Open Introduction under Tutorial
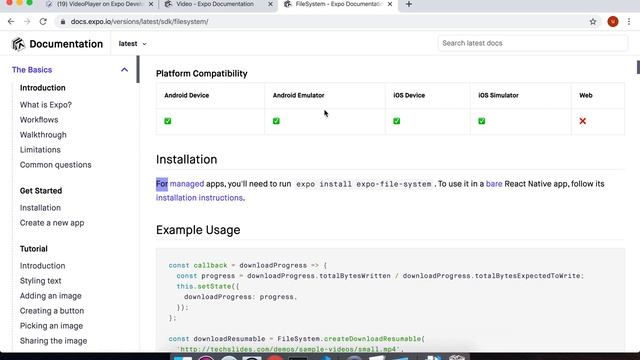The width and height of the screenshot is (640, 360). pyautogui.click(x=42, y=266)
